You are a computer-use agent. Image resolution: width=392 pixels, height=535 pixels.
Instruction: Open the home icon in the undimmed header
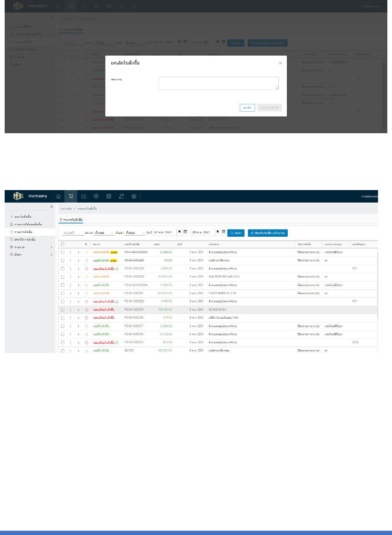[58, 196]
